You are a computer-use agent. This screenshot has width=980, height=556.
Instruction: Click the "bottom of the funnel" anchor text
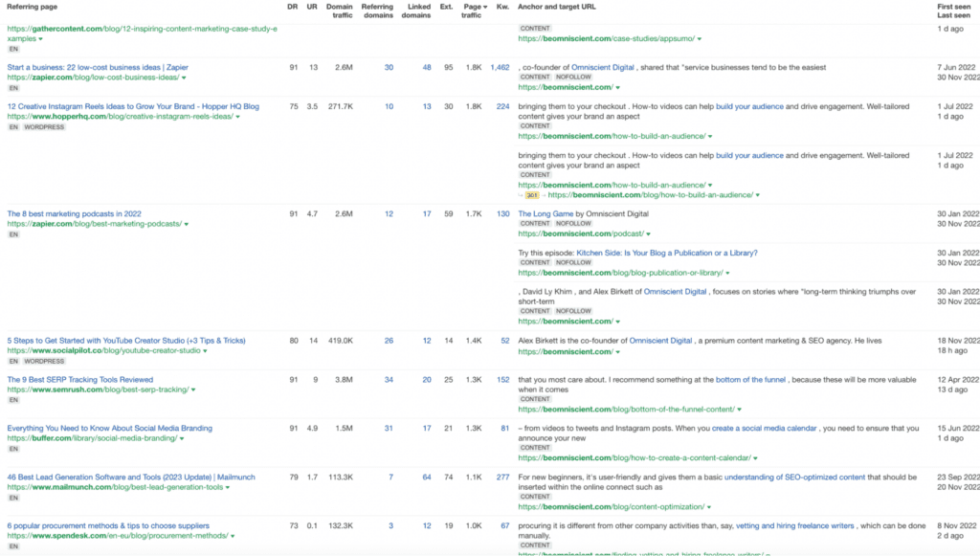click(x=750, y=379)
